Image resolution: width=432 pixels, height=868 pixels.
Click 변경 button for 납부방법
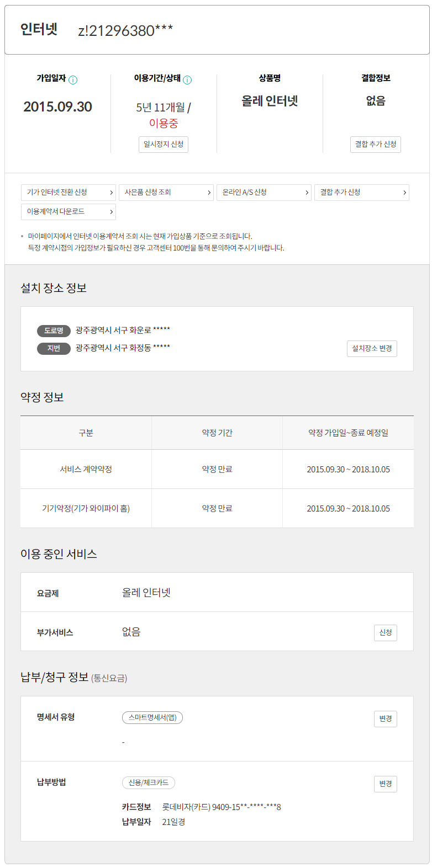385,784
